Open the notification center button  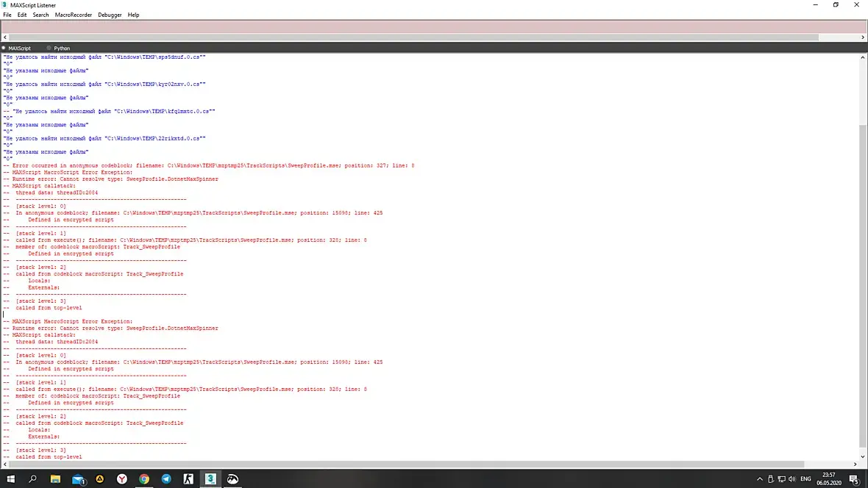(x=854, y=478)
